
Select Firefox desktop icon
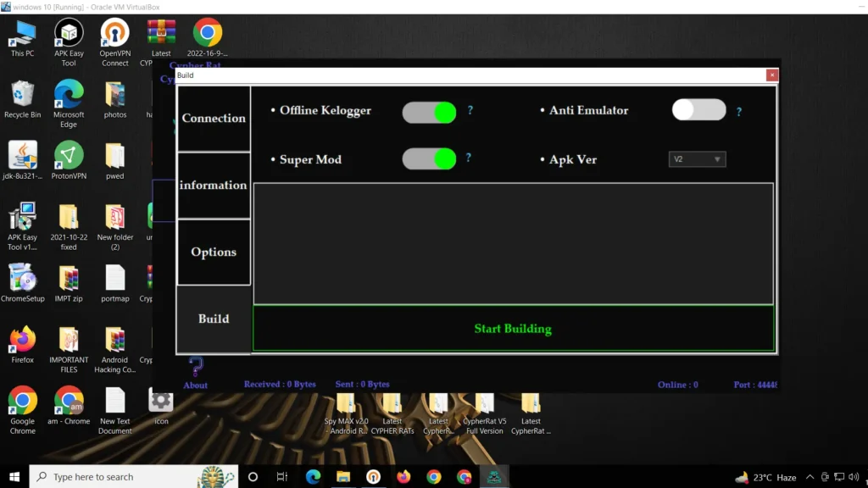[x=23, y=344]
